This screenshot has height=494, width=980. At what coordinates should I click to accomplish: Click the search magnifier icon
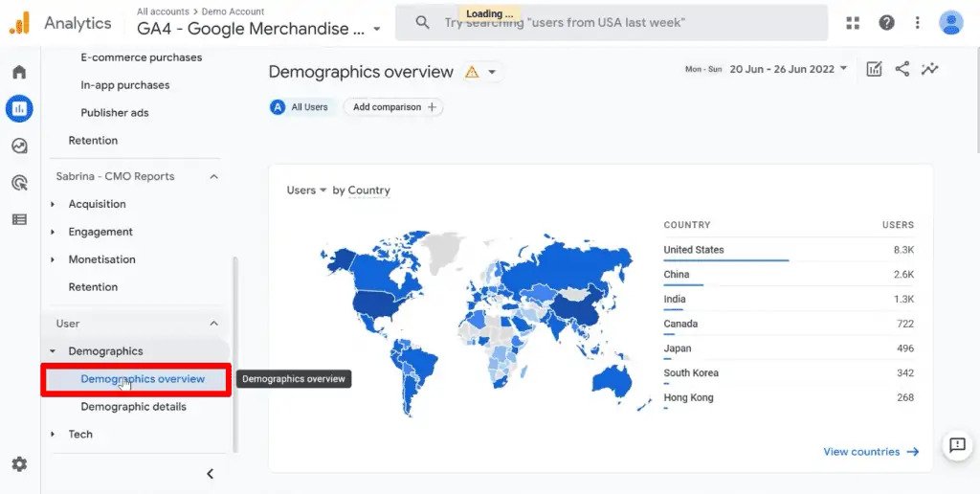click(x=422, y=23)
